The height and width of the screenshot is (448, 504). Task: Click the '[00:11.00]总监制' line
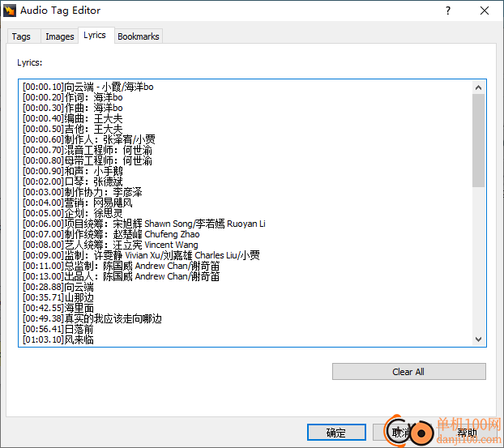122,266
